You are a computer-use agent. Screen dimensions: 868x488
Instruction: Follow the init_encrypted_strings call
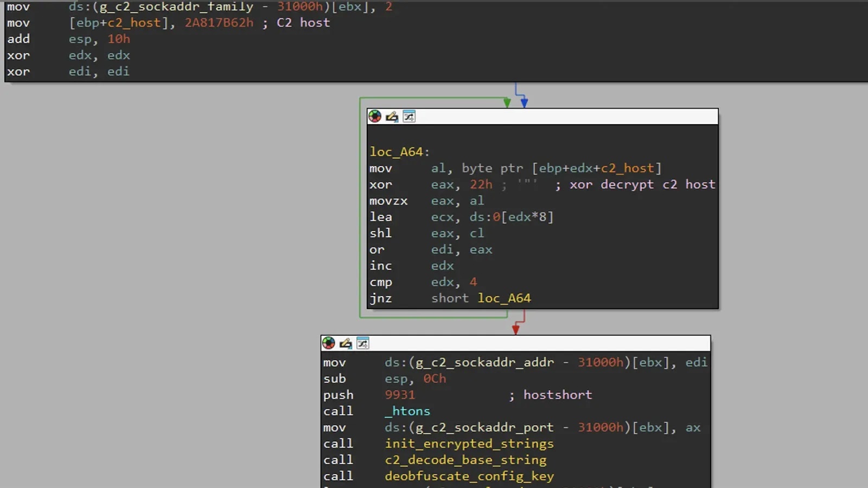(x=469, y=444)
